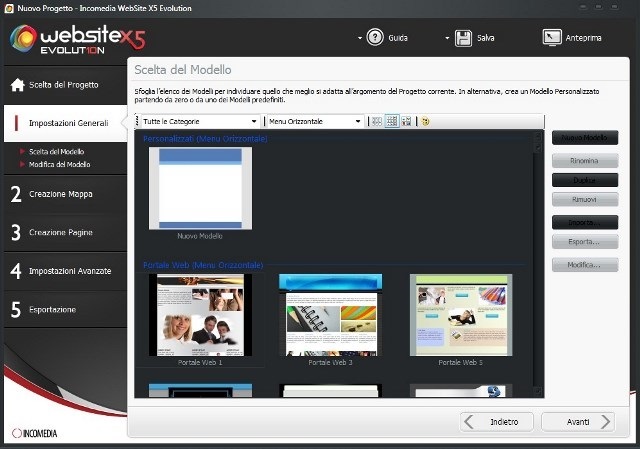Click the Duplica button
Viewport: 640px width, 449px height.
[x=585, y=180]
